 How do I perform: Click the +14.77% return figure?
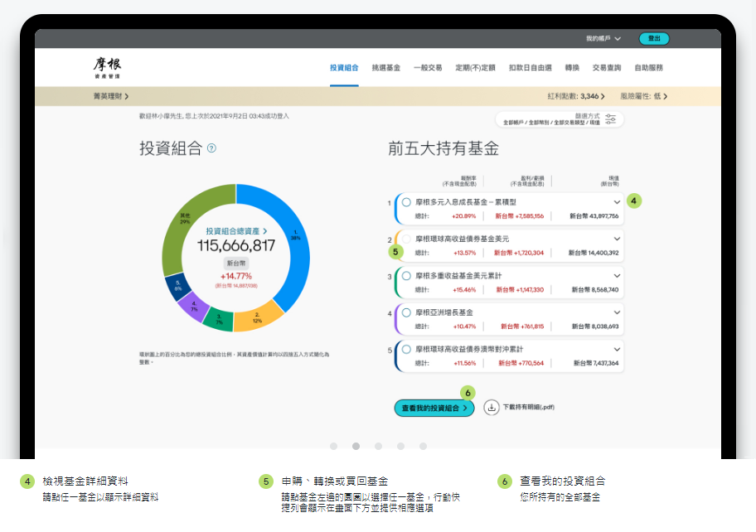[x=236, y=276]
